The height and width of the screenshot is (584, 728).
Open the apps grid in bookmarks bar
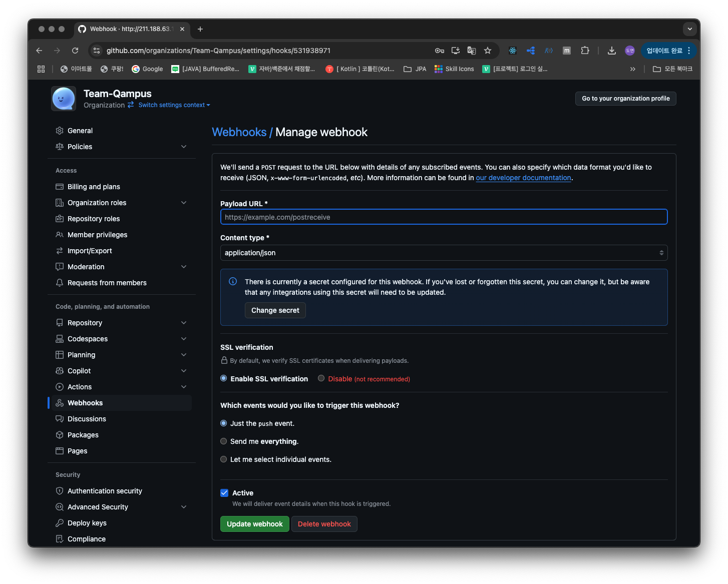[41, 69]
